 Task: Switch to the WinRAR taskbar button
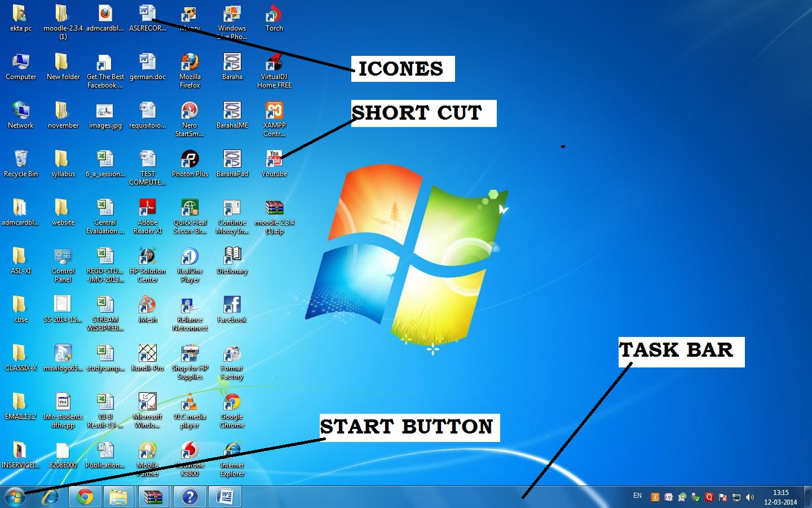[154, 497]
